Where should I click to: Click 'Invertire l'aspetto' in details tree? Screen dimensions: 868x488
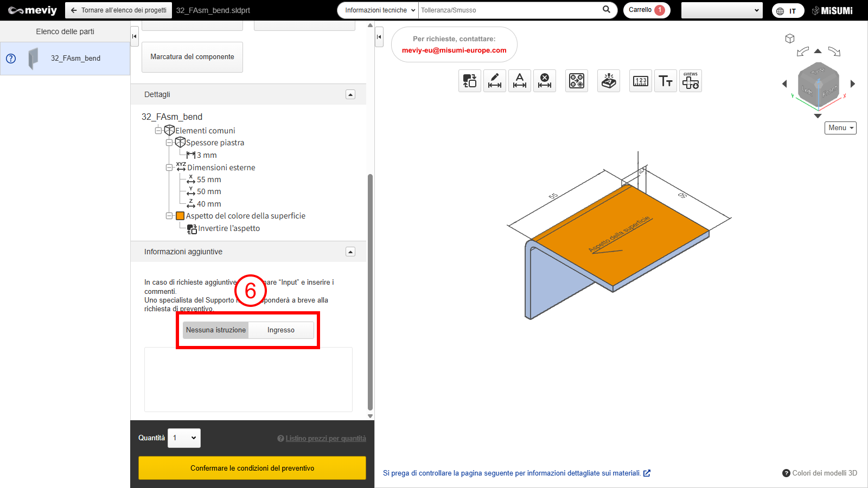click(228, 229)
